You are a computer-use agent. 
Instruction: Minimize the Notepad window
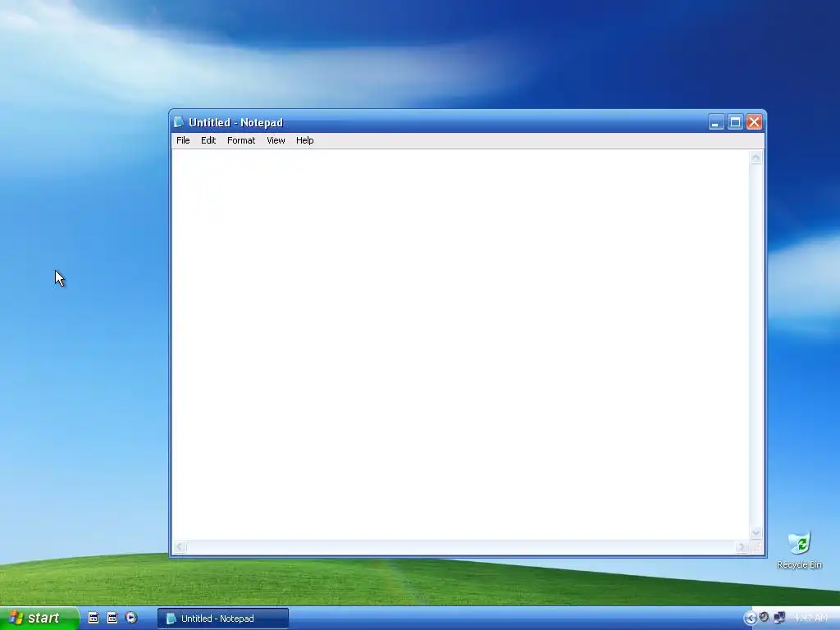715,122
